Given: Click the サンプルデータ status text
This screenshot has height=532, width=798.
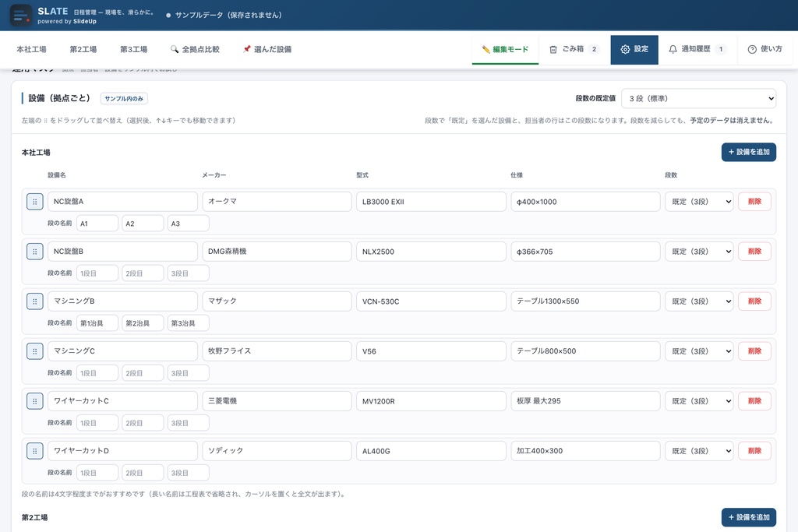Looking at the screenshot, I should click(228, 16).
